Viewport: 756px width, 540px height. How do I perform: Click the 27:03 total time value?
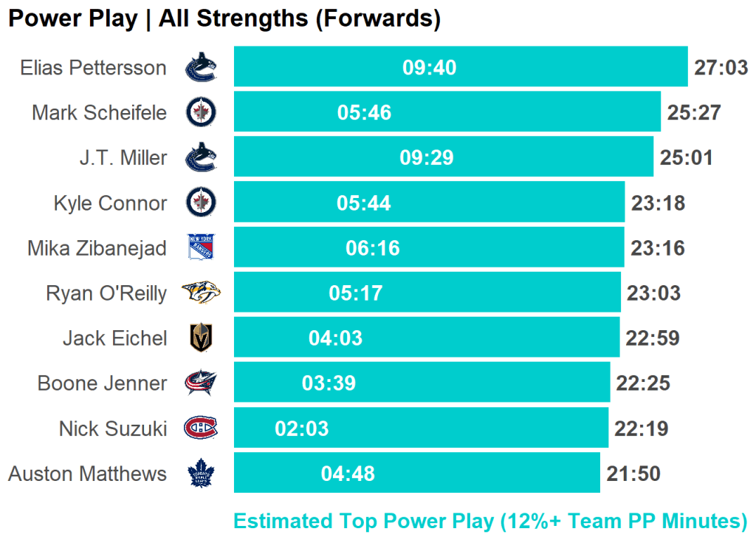[x=721, y=68]
